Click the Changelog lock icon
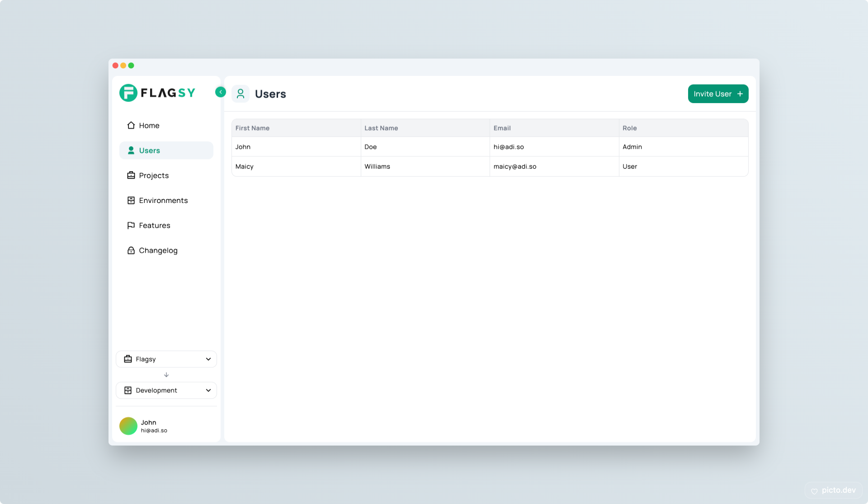Image resolution: width=868 pixels, height=504 pixels. pyautogui.click(x=131, y=250)
